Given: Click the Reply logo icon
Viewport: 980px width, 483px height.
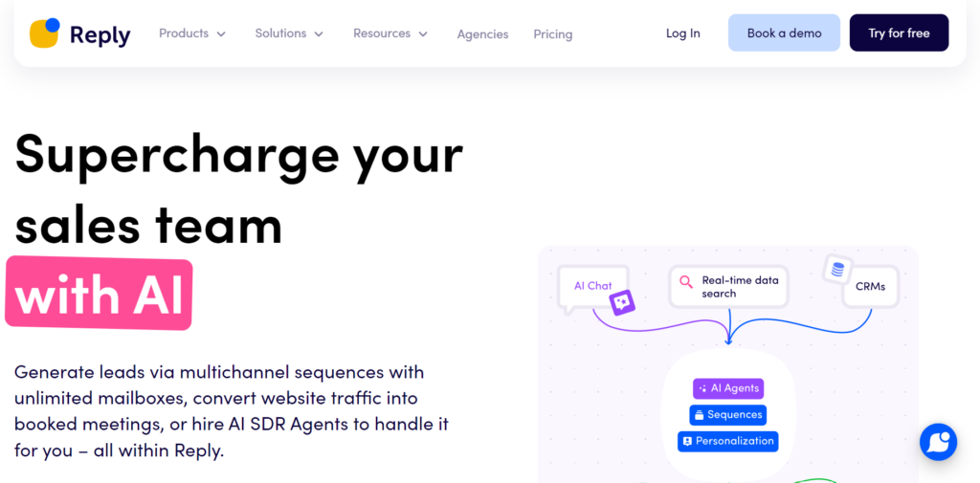Looking at the screenshot, I should (44, 33).
